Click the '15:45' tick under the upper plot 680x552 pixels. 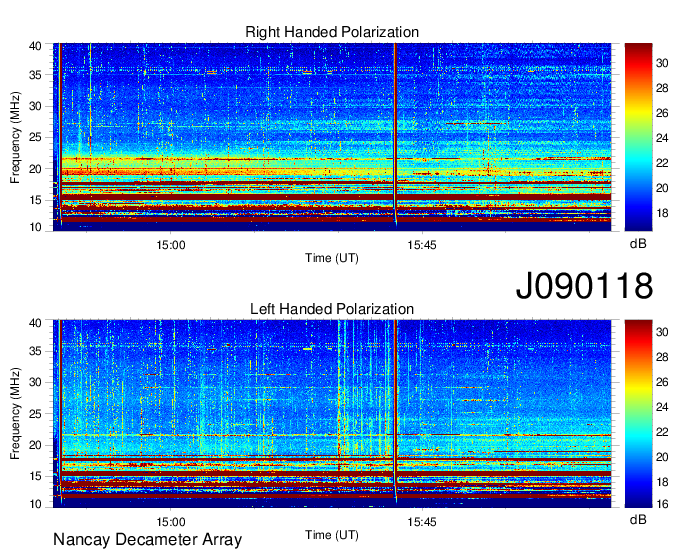[x=422, y=245]
